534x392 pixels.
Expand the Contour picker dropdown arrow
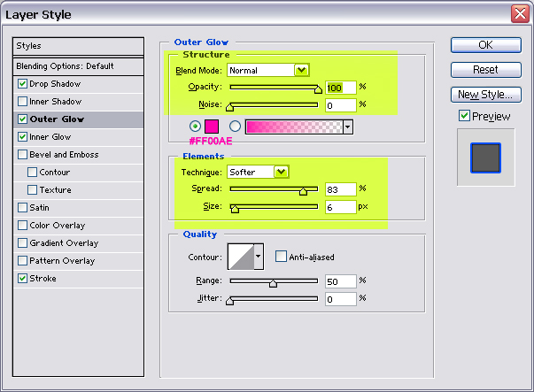point(259,257)
